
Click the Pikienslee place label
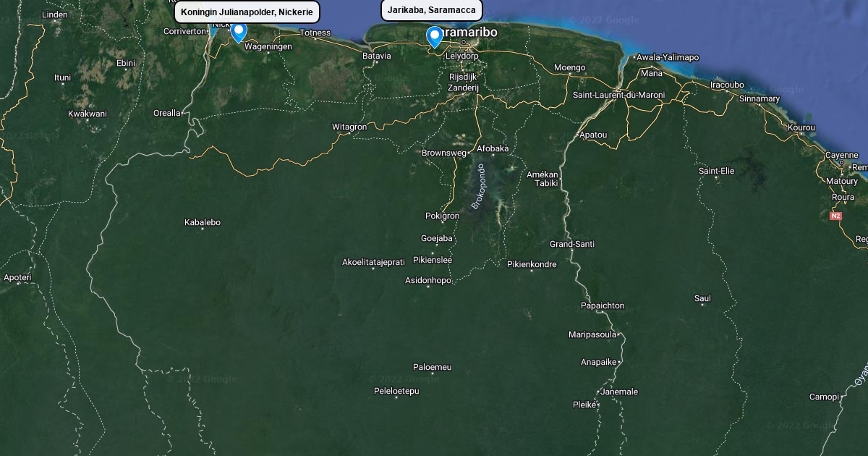[433, 260]
